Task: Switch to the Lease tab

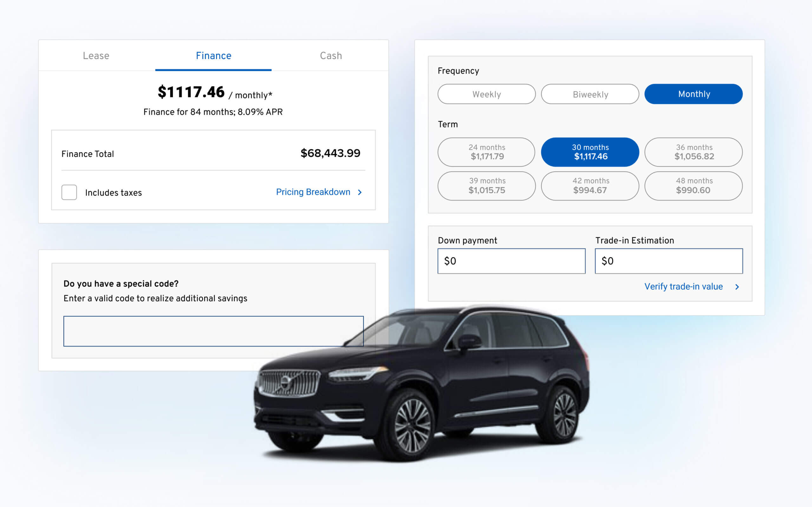Action: (x=96, y=56)
